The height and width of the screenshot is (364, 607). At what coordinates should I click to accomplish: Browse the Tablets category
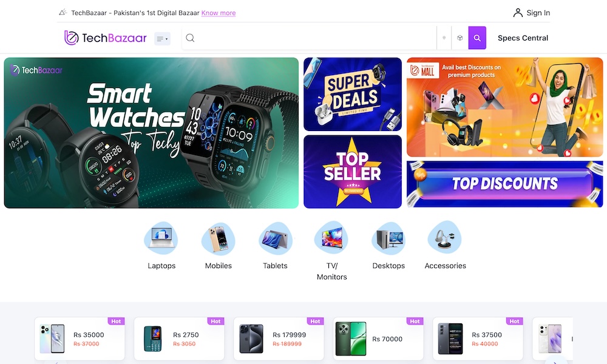[275, 246]
